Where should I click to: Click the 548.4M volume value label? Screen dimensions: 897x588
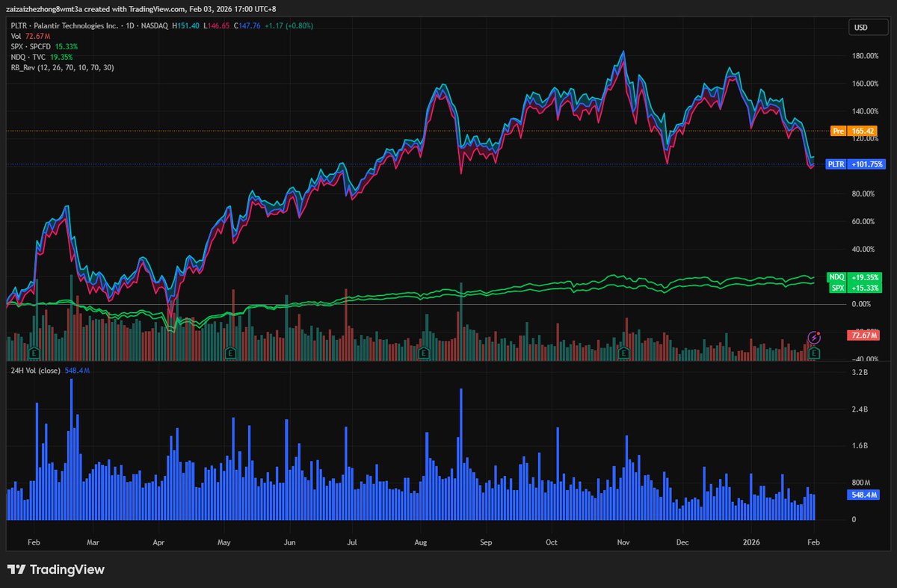tap(862, 495)
